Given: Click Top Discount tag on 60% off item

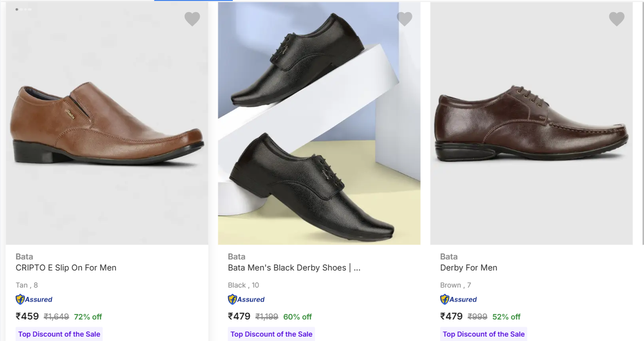Looking at the screenshot, I should tap(271, 334).
